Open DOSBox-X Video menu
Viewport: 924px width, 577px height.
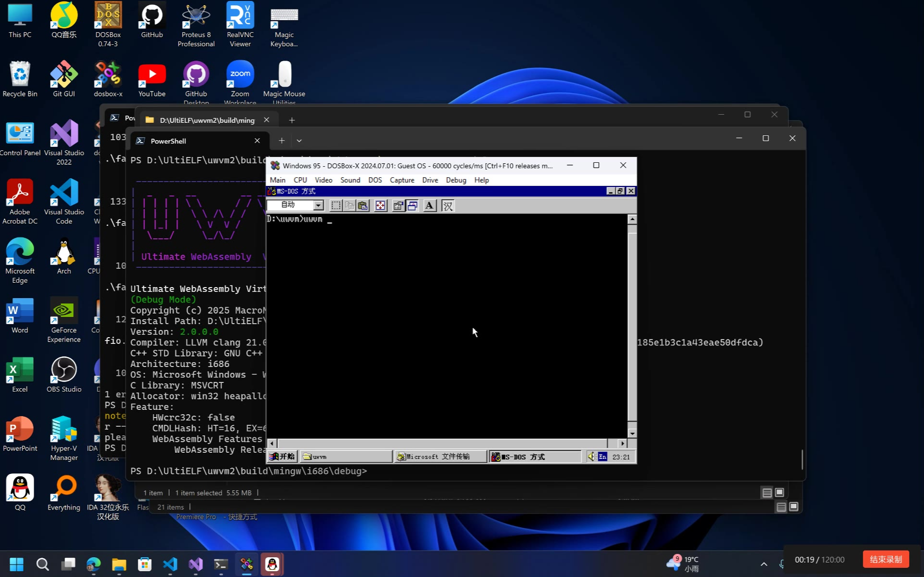[323, 180]
